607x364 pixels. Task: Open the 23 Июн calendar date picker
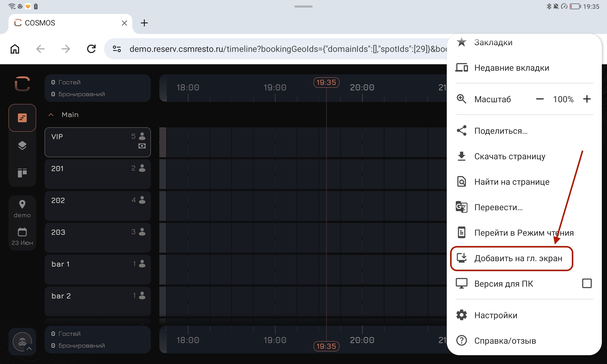tap(22, 237)
